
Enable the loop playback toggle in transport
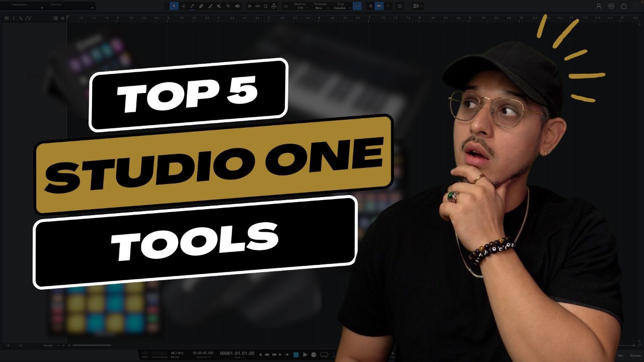pyautogui.click(x=325, y=355)
